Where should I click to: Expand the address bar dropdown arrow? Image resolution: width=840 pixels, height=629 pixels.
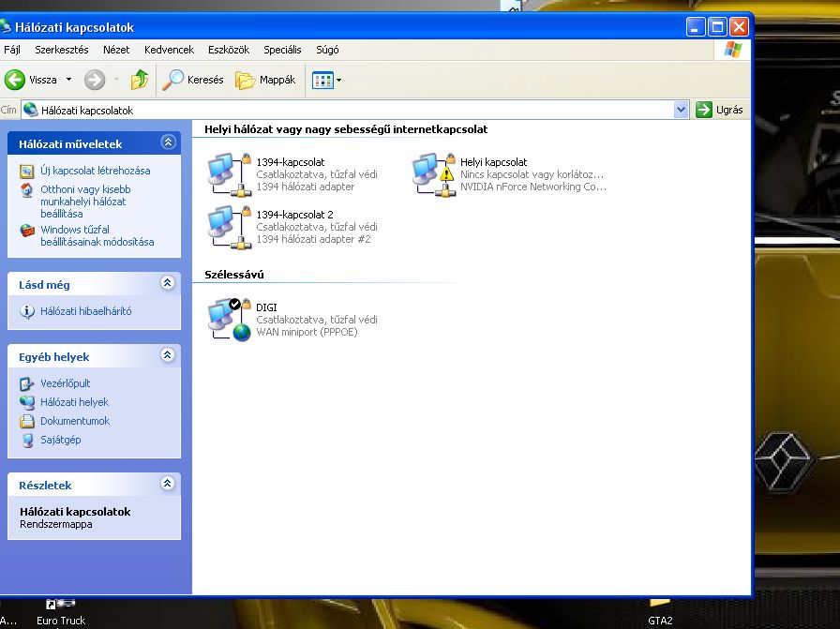coord(681,110)
